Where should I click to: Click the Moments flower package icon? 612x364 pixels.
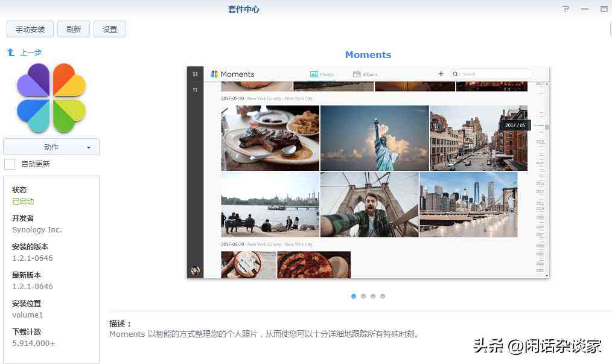[51, 98]
